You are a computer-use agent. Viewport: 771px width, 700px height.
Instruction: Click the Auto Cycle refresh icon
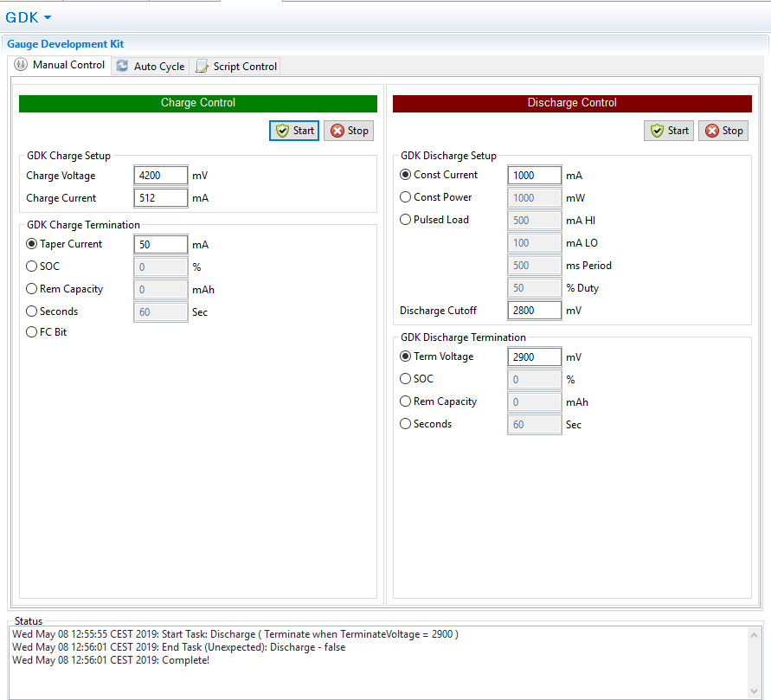122,66
